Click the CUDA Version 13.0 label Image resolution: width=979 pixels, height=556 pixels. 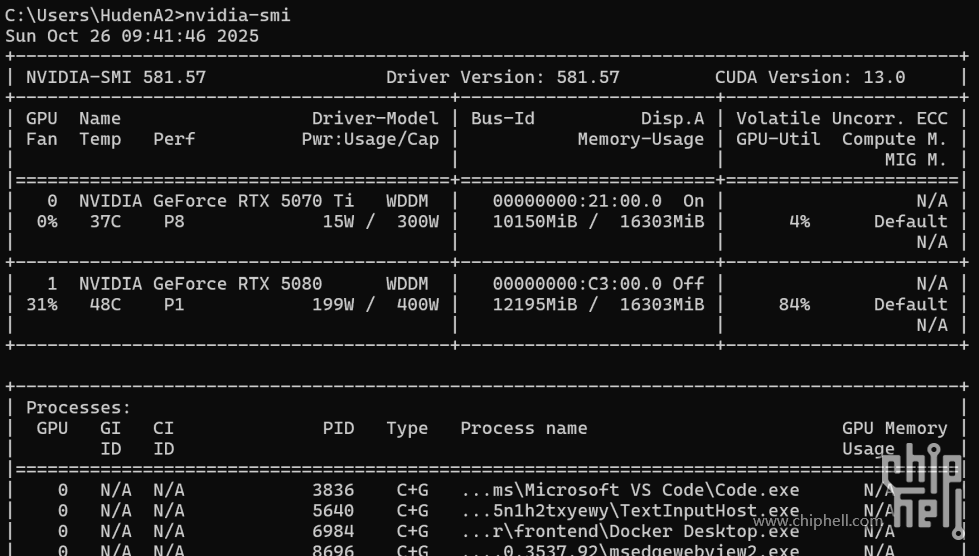tap(809, 77)
